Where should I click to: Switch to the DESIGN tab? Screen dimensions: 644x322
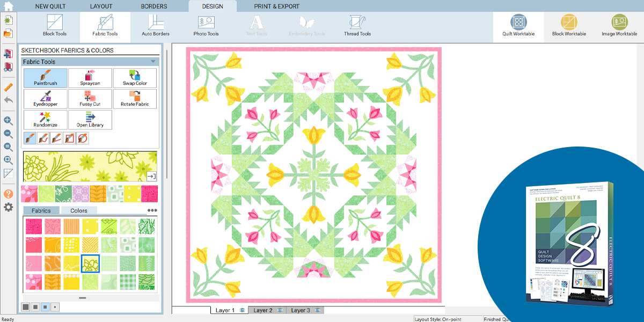coord(213,6)
